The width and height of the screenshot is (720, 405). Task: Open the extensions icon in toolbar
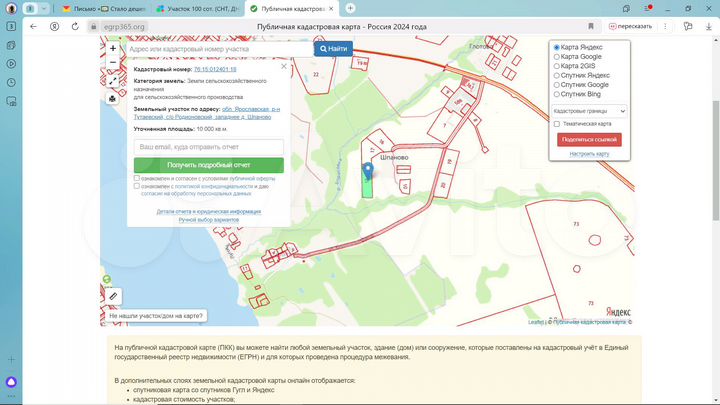(688, 27)
